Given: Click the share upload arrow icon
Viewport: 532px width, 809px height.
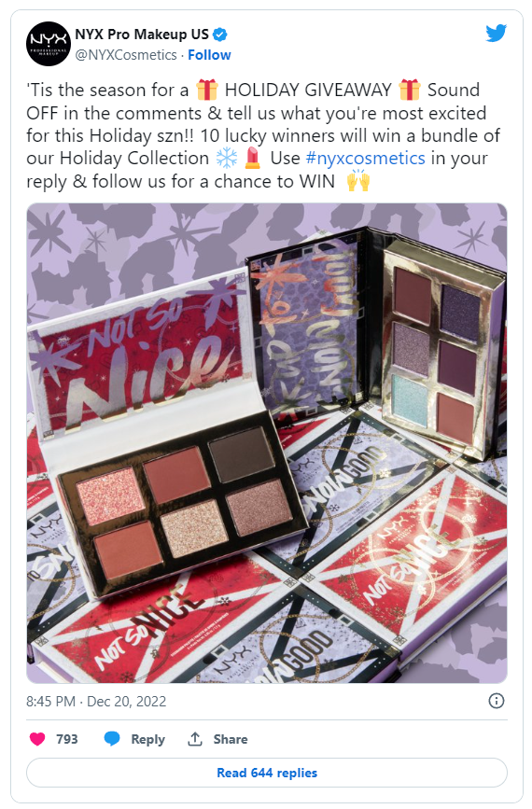Looking at the screenshot, I should 194,739.
